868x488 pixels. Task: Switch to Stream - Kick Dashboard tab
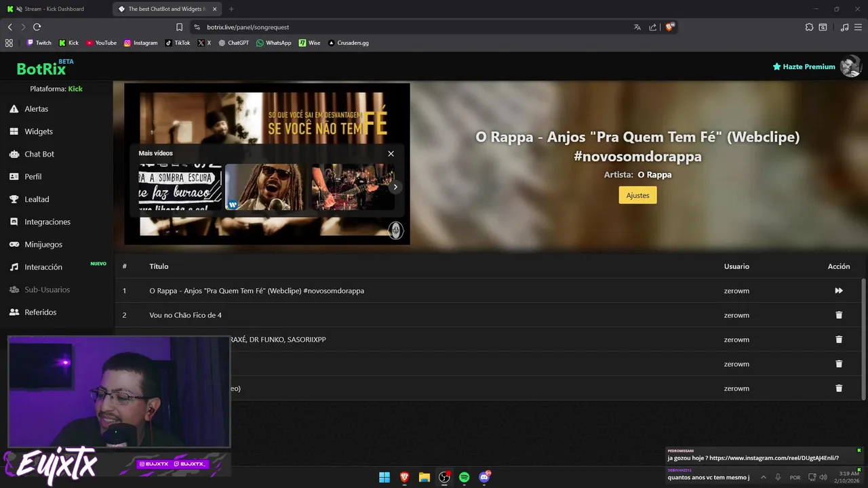pos(54,9)
